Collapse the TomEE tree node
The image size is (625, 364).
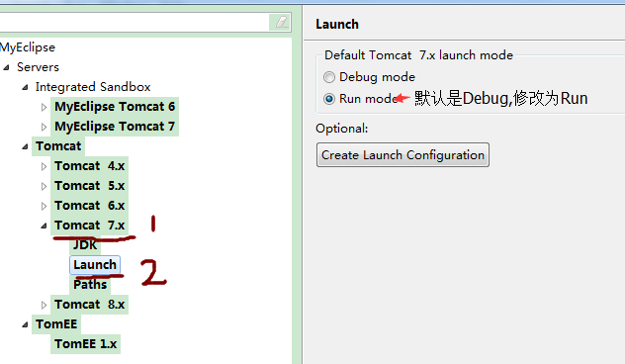coord(25,324)
